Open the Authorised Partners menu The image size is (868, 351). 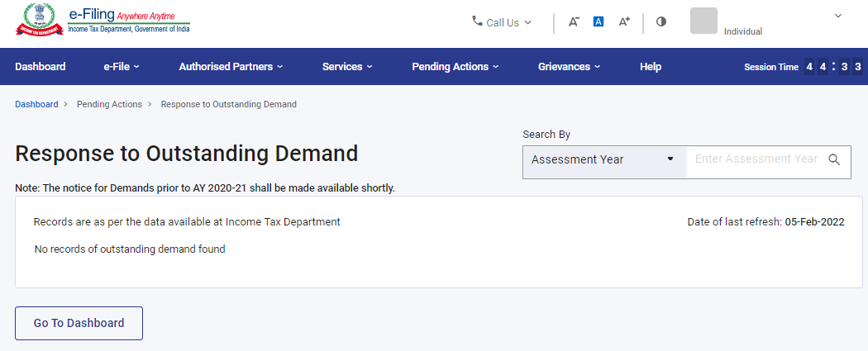(231, 66)
